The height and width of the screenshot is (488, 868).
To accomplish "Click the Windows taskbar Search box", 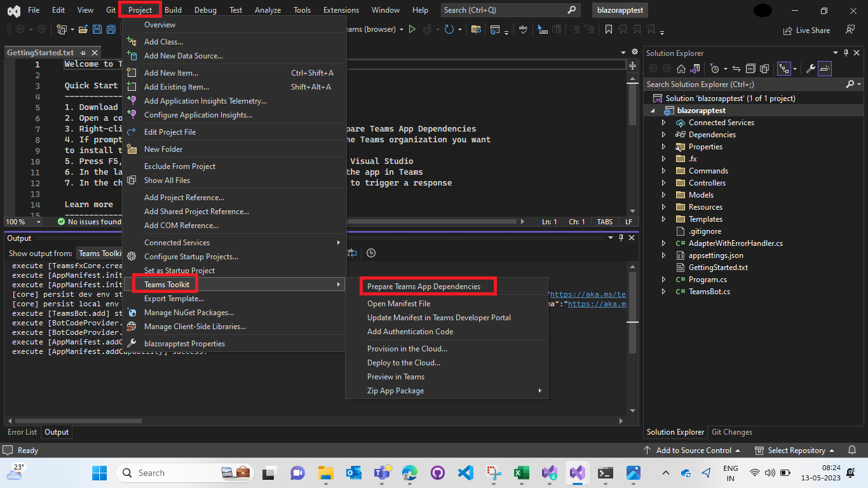I will point(185,473).
